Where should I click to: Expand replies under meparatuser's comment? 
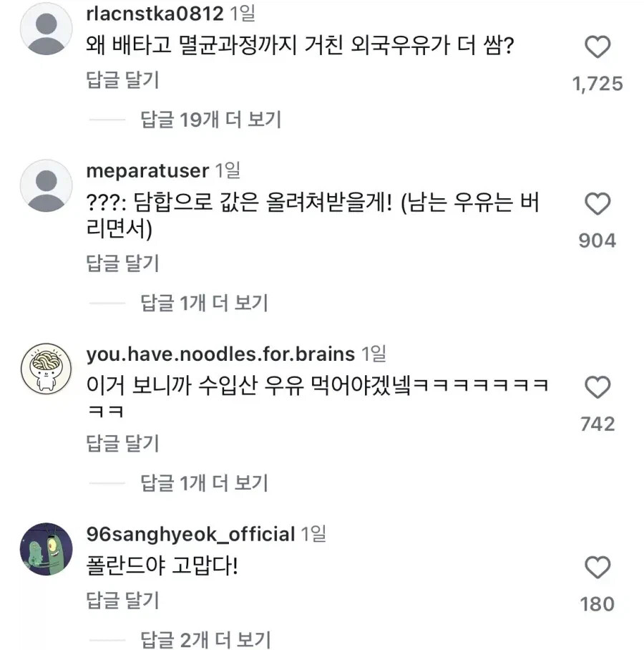pos(203,302)
